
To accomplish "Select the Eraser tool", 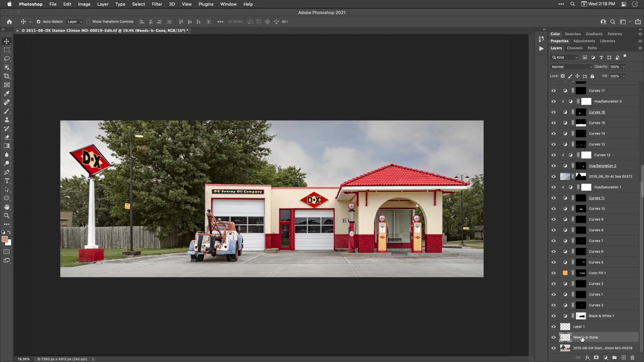I will pyautogui.click(x=7, y=137).
